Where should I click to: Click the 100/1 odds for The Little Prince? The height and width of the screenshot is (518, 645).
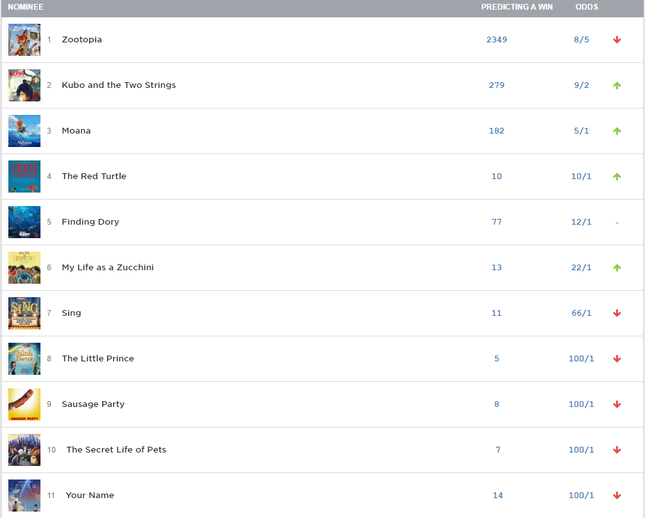pos(581,359)
